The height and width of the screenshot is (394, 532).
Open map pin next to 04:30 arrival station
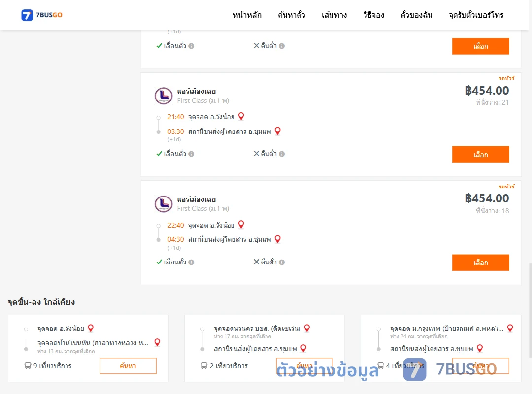click(x=277, y=239)
